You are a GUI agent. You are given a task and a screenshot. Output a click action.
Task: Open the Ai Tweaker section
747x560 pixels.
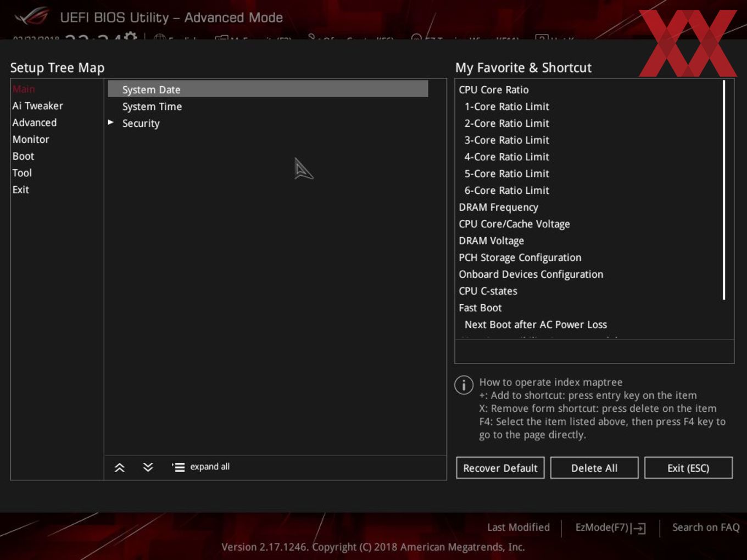pyautogui.click(x=37, y=106)
